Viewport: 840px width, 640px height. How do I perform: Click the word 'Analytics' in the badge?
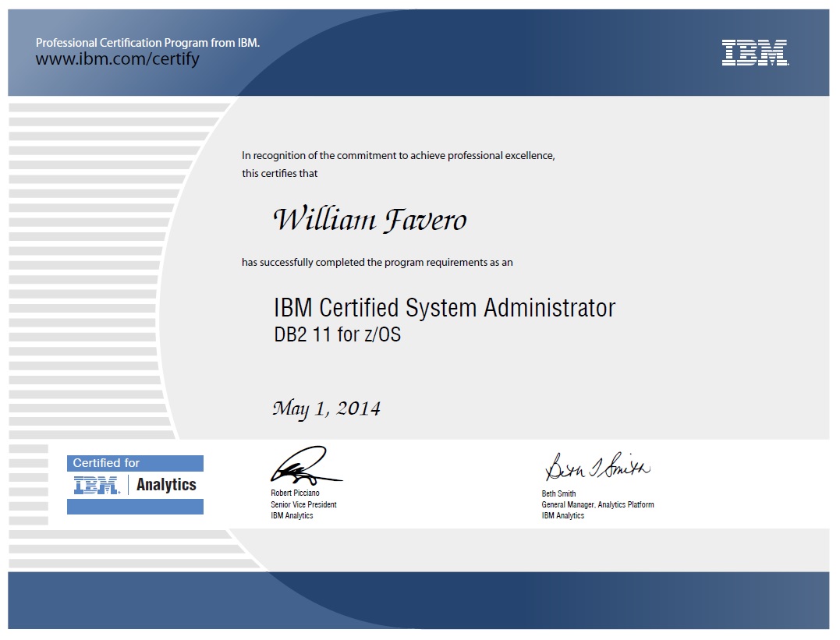166,485
